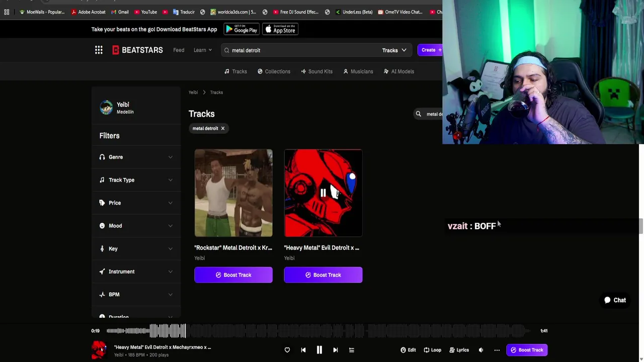Boost the "Rockstar" Metal Detroit track
The image size is (644, 362).
(233, 275)
